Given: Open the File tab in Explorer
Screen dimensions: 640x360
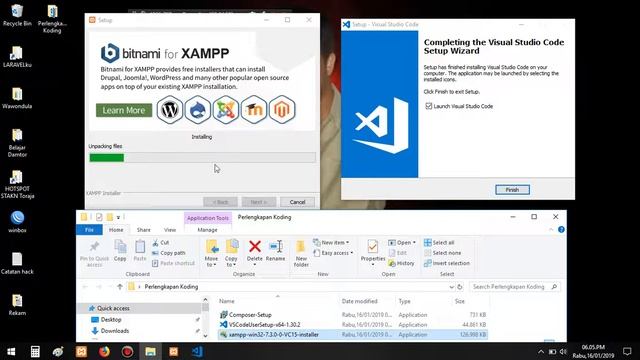Looking at the screenshot, I should click(89, 230).
